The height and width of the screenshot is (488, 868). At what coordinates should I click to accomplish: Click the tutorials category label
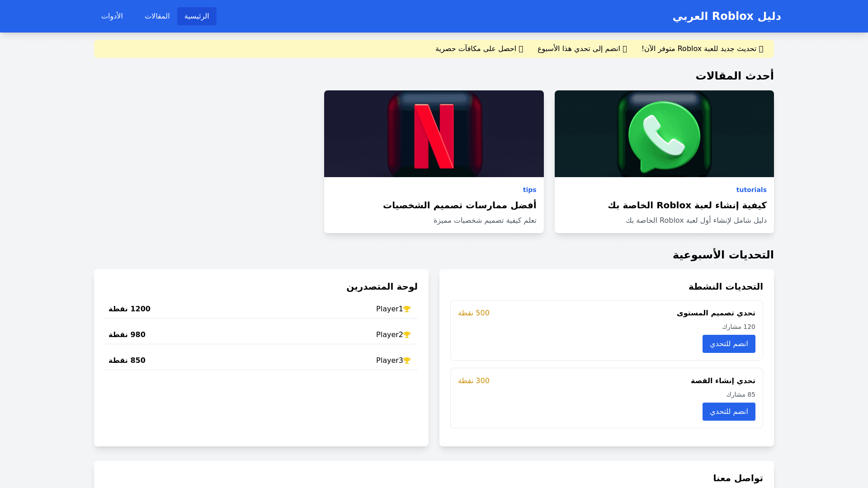click(x=751, y=190)
